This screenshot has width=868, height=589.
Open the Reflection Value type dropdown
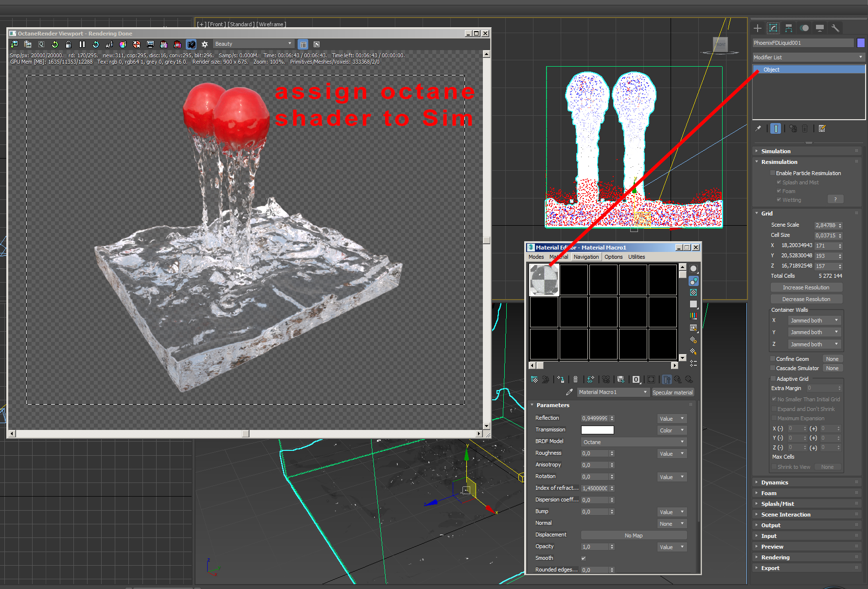tap(672, 419)
